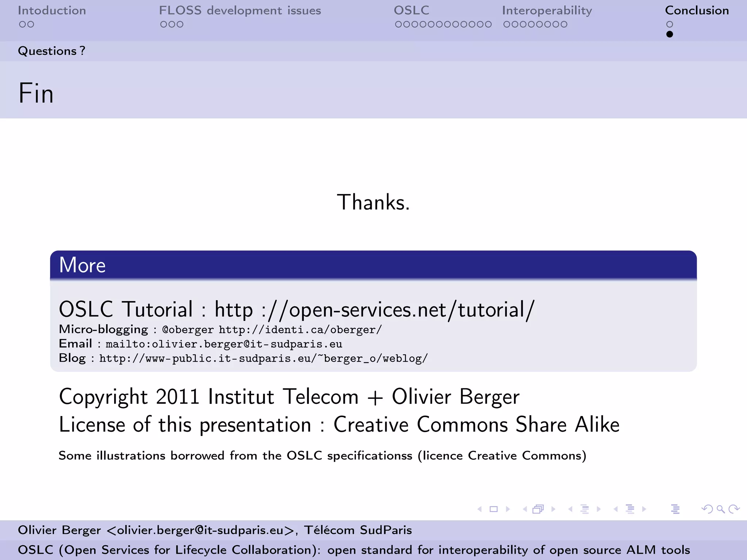Open the www-public.it-sudparis.eu weblog link
The width and height of the screenshot is (747, 560).
pyautogui.click(x=263, y=358)
